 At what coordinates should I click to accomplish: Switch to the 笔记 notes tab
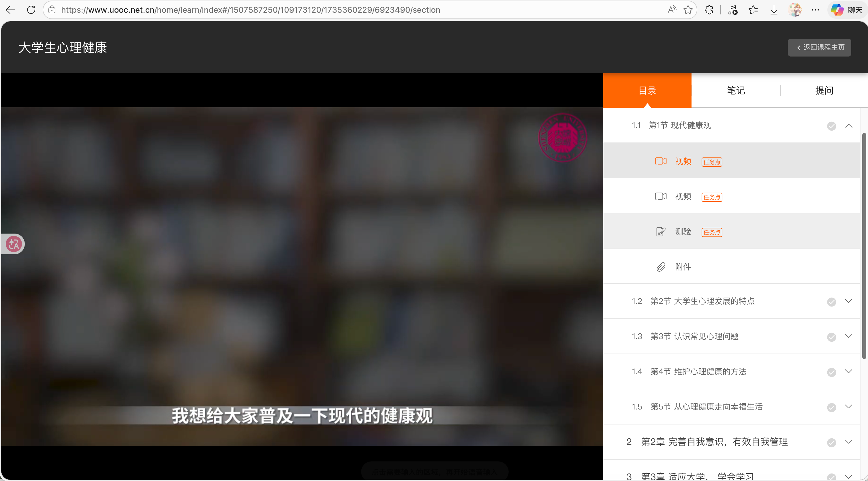point(736,90)
